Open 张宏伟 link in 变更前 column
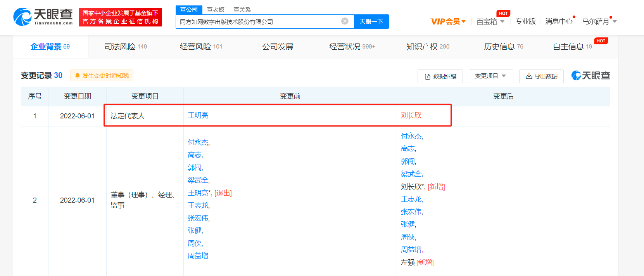Image resolution: width=644 pixels, height=276 pixels. coord(198,218)
